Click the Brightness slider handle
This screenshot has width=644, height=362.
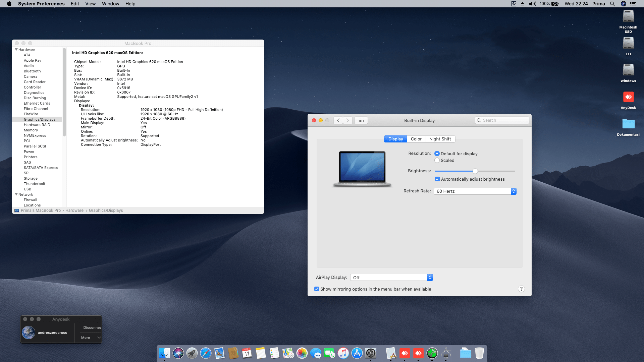coord(475,171)
